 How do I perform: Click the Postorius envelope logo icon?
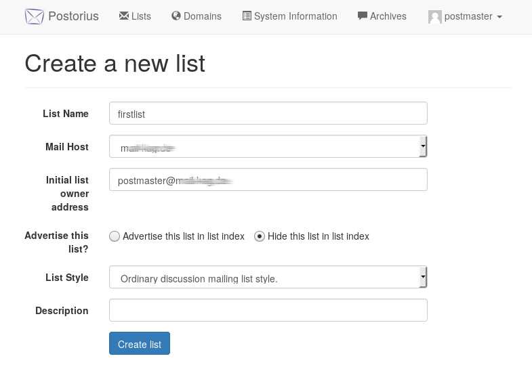pos(35,16)
